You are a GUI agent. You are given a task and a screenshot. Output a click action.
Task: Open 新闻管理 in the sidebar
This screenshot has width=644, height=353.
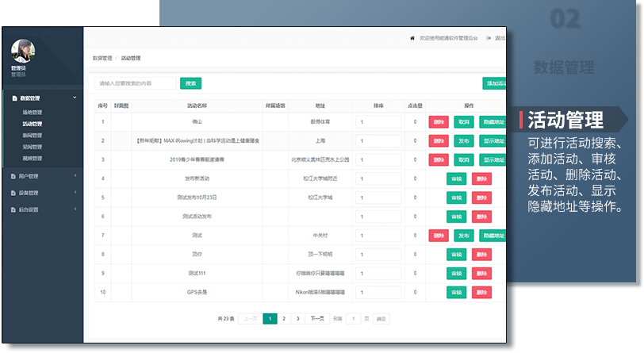click(33, 136)
